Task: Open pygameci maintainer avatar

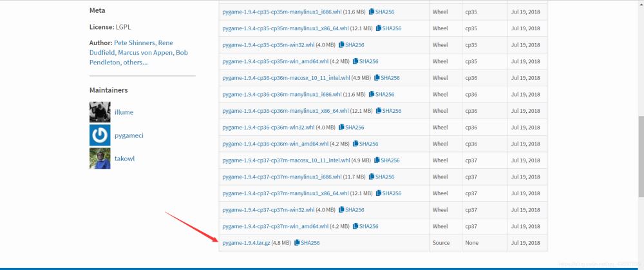Action: [x=100, y=135]
